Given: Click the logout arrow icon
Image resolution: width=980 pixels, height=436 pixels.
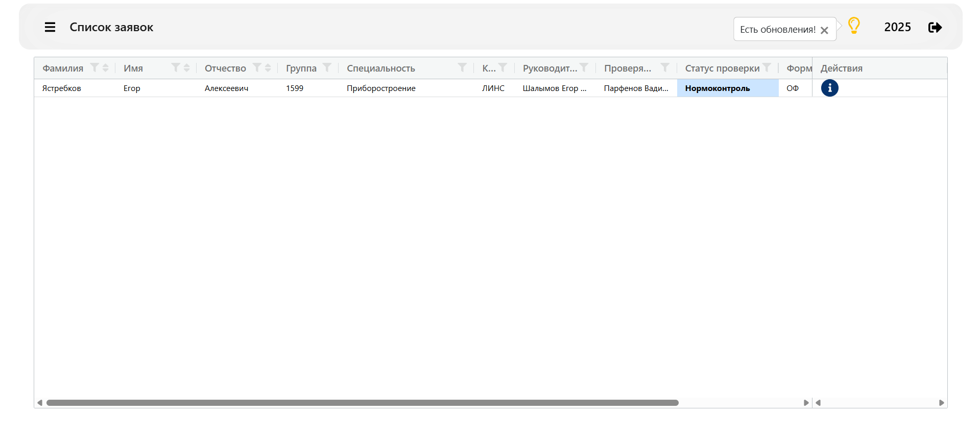Looking at the screenshot, I should (935, 27).
